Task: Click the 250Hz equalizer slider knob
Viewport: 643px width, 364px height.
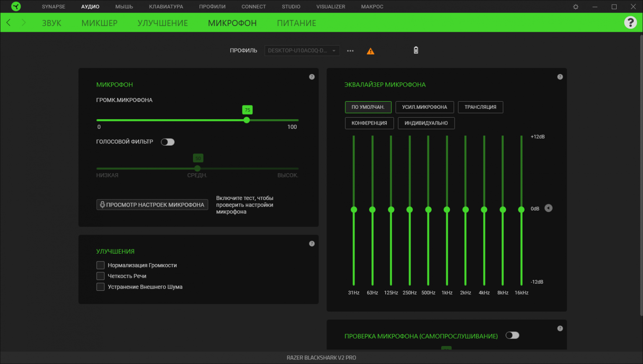Action: click(x=410, y=210)
